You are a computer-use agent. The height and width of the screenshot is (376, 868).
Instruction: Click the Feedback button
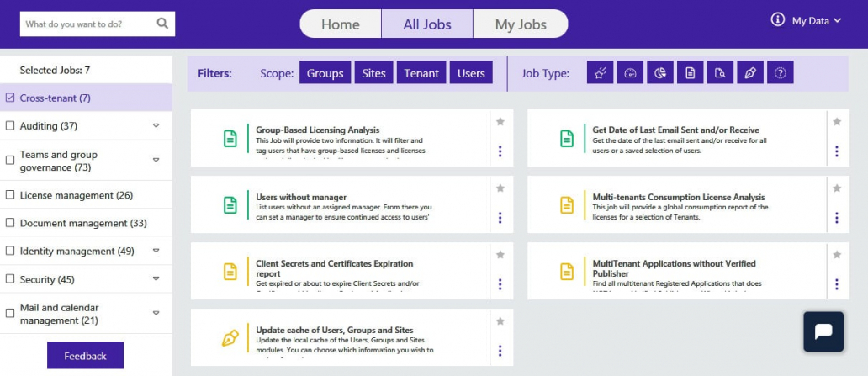coord(85,356)
